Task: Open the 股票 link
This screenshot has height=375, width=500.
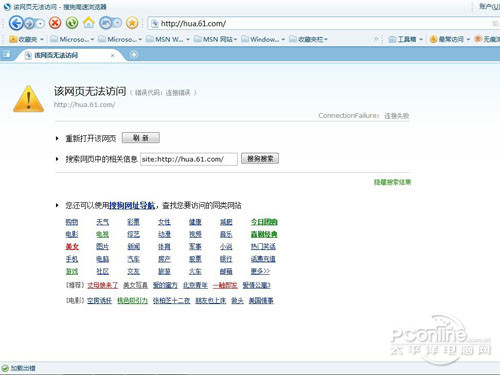Action: click(195, 259)
